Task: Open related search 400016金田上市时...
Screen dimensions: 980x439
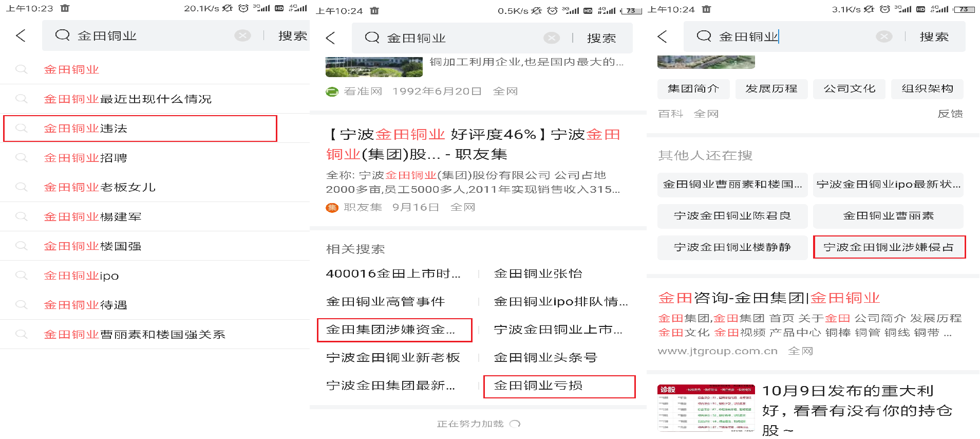Action: pos(393,273)
